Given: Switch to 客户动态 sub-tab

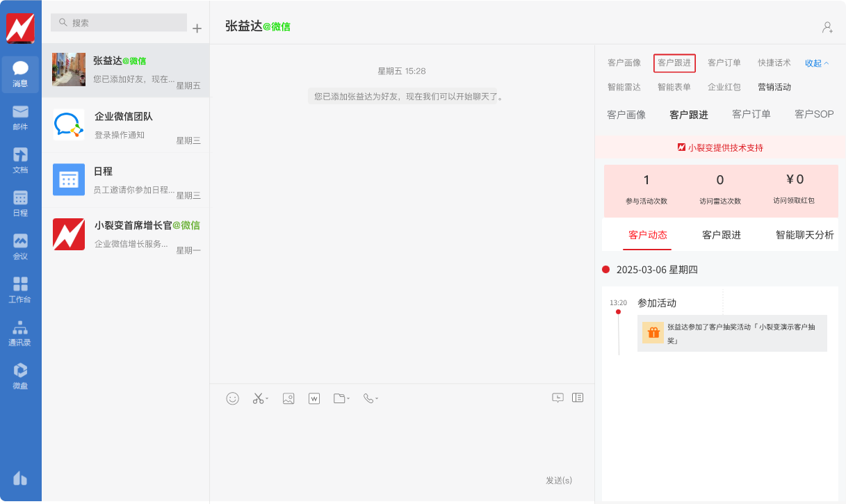Looking at the screenshot, I should pyautogui.click(x=648, y=235).
